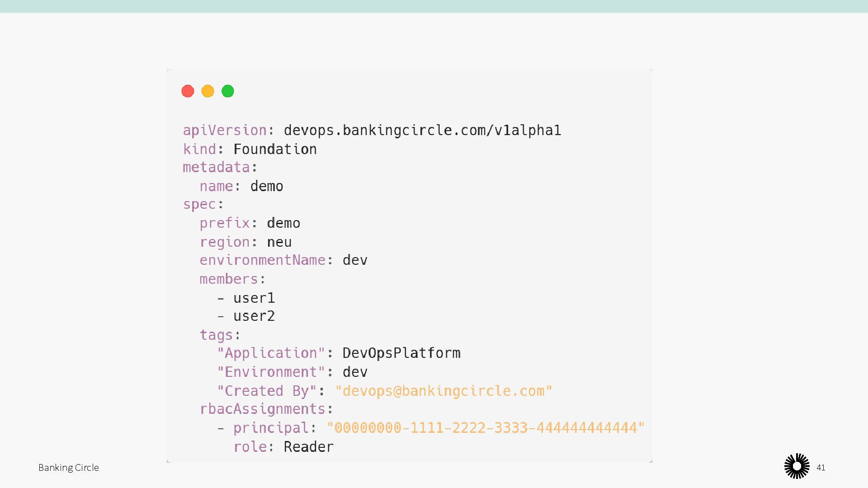Click the apiVersion key in the YAML

[225, 131]
